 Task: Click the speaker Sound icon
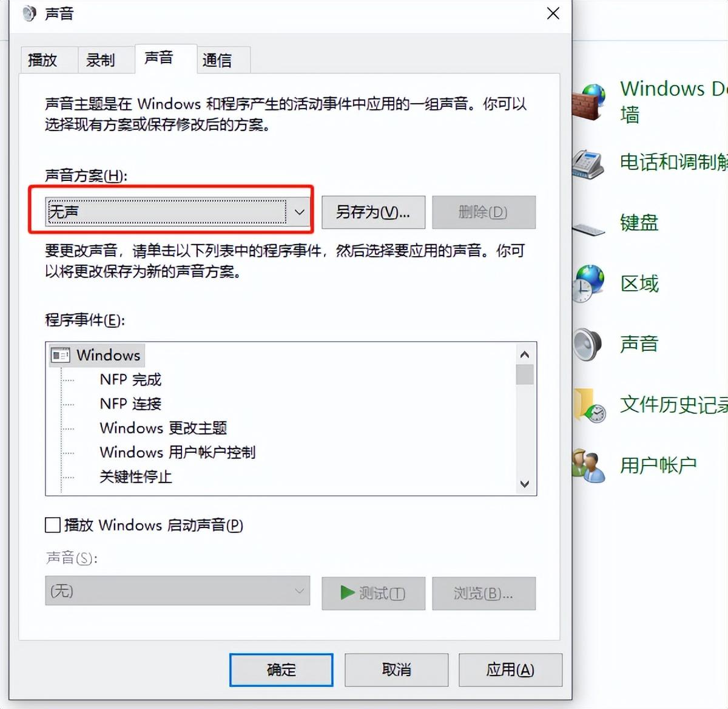click(x=588, y=344)
